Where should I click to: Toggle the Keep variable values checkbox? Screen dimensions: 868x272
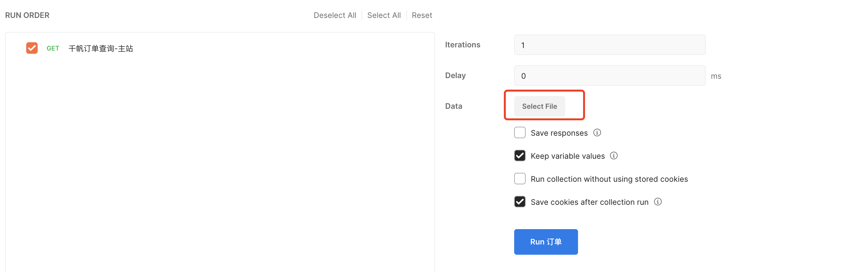tap(520, 156)
